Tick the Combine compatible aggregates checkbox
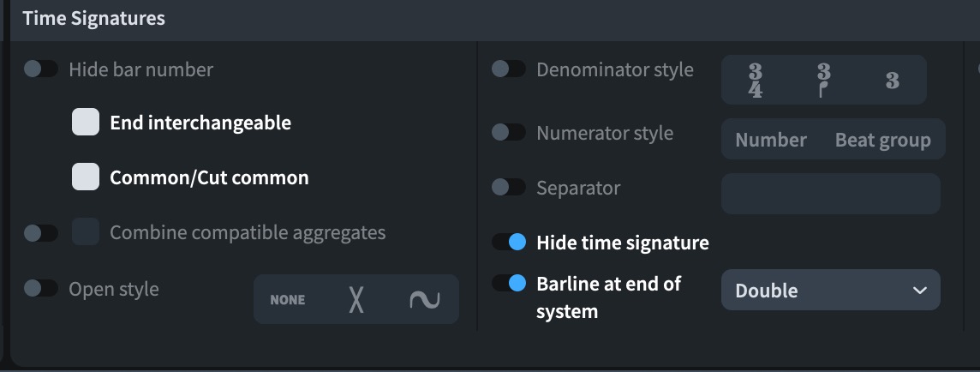 coord(86,232)
